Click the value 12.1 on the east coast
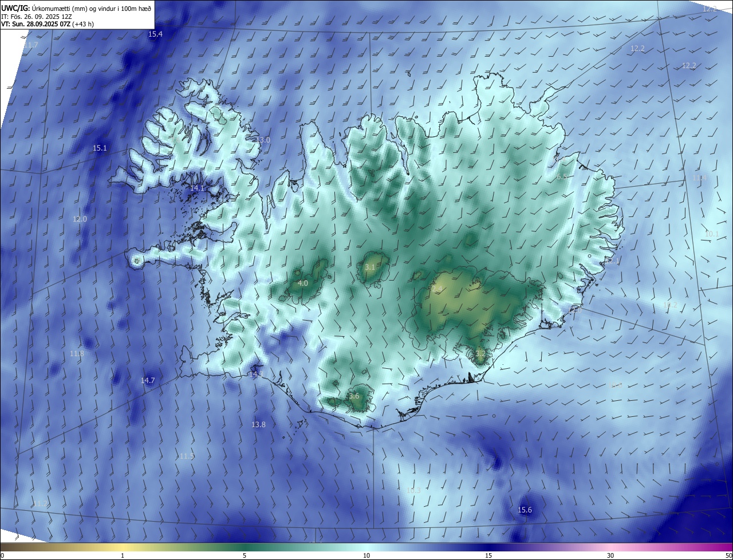Image resolution: width=733 pixels, height=560 pixels. click(612, 261)
